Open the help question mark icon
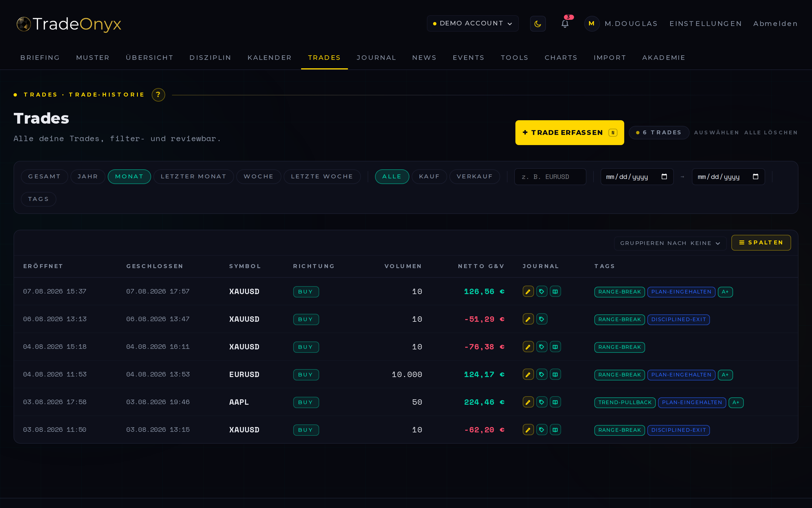This screenshot has height=508, width=812. click(158, 95)
